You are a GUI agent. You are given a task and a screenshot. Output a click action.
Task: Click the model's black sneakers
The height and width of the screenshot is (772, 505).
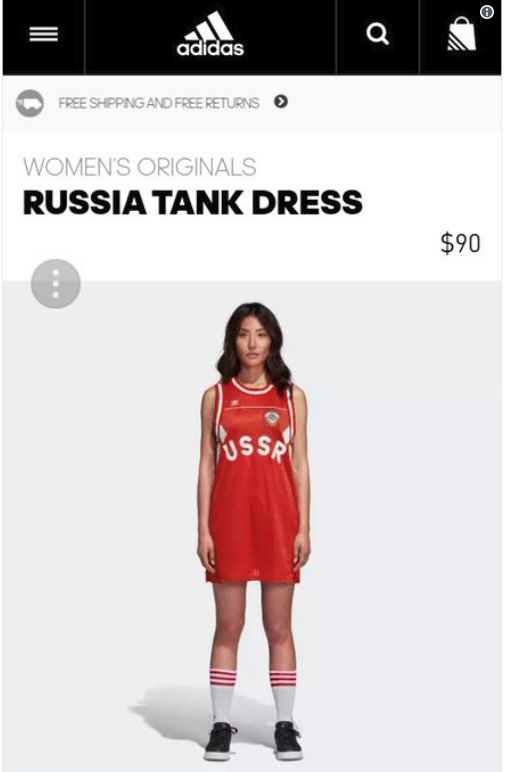(x=253, y=741)
